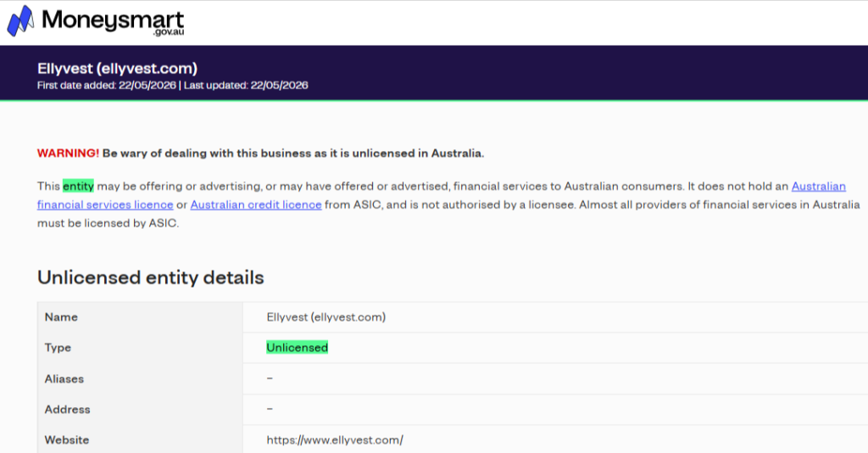This screenshot has height=453, width=868.
Task: Click the Moneysmart logo icon
Action: [x=20, y=21]
